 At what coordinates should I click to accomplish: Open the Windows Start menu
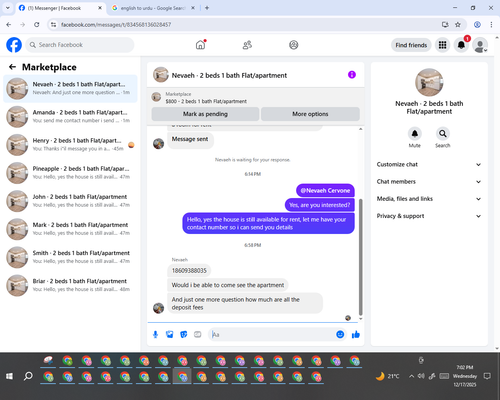coord(9,376)
